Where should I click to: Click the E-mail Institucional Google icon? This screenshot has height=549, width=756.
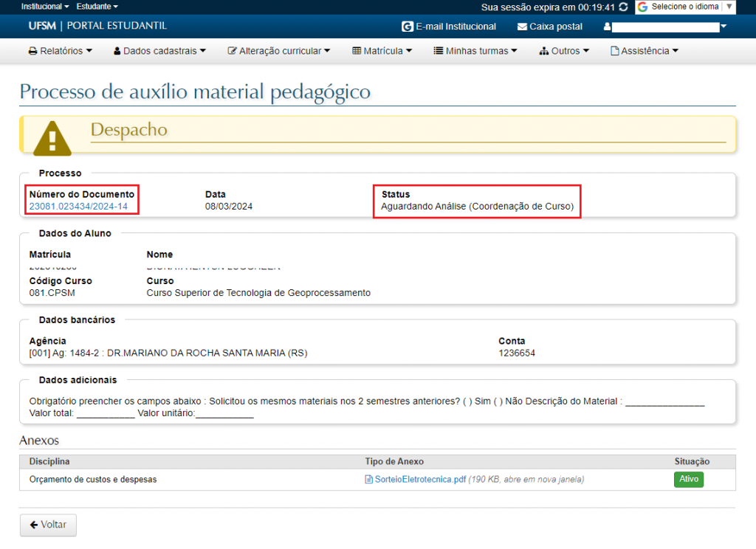coord(407,27)
